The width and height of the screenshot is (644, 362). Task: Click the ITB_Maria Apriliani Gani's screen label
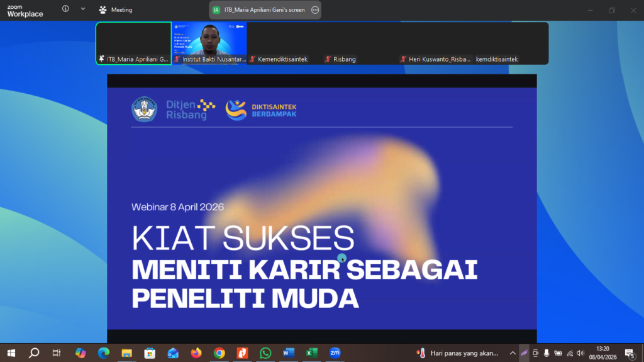click(x=264, y=10)
